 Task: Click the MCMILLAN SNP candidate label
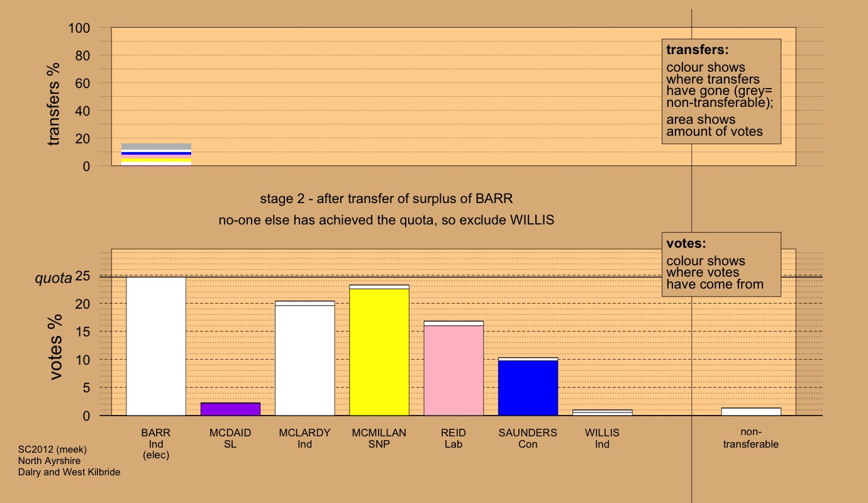[x=379, y=438]
